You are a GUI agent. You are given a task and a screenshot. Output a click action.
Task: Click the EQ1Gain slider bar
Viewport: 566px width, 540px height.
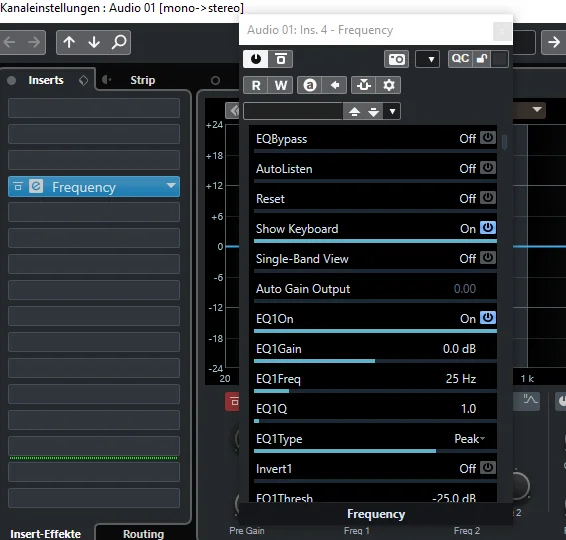pyautogui.click(x=375, y=361)
